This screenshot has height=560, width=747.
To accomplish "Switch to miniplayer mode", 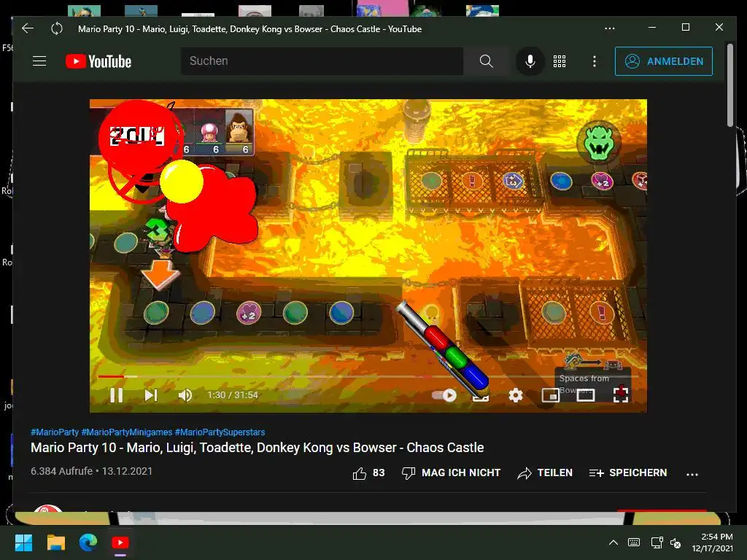I will click(x=550, y=395).
